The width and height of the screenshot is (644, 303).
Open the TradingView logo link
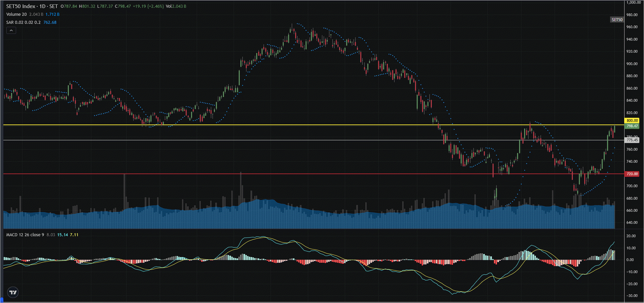[x=13, y=292]
